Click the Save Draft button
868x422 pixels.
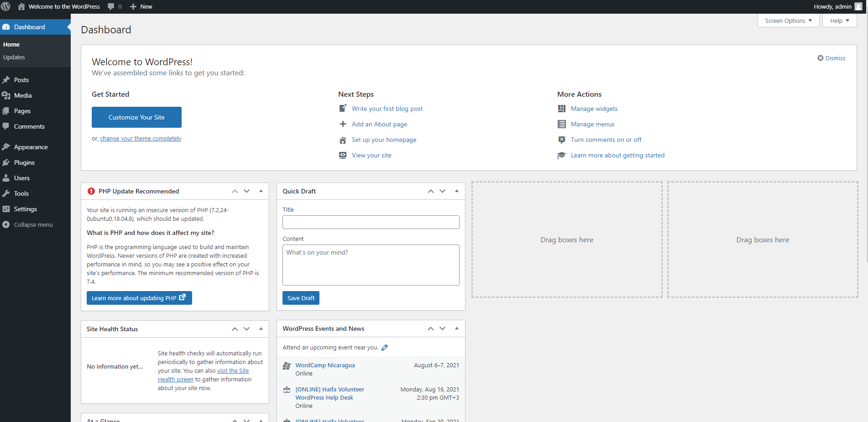coord(301,298)
